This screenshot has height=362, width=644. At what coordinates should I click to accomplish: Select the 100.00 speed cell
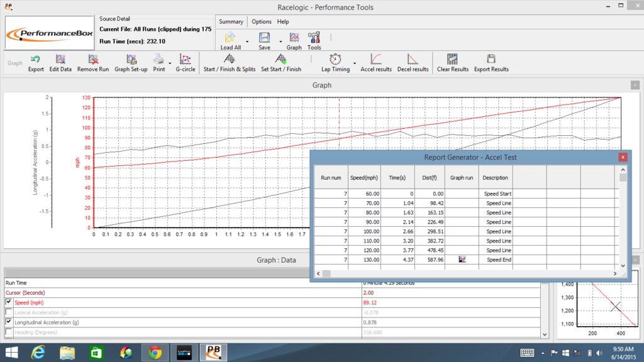click(x=364, y=231)
